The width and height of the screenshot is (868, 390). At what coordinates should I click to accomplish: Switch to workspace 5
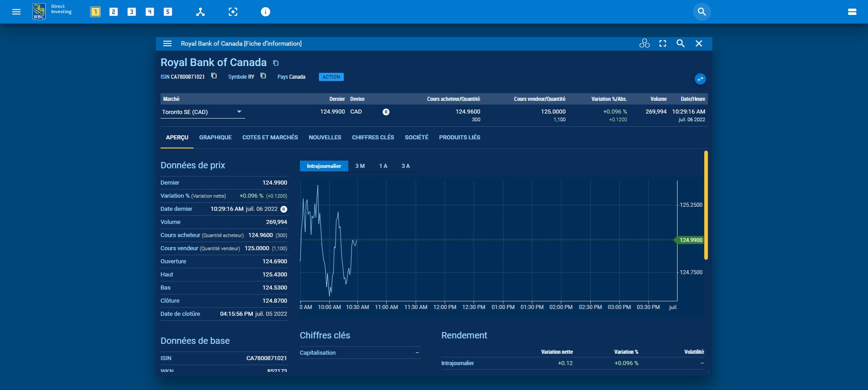point(168,12)
